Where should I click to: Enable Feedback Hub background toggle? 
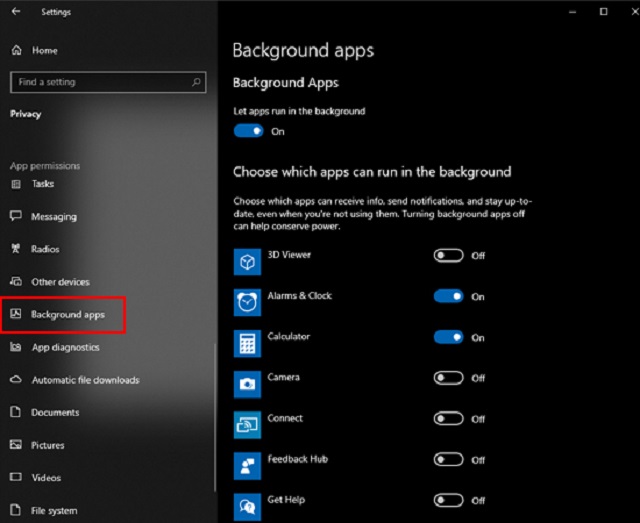coord(449,460)
